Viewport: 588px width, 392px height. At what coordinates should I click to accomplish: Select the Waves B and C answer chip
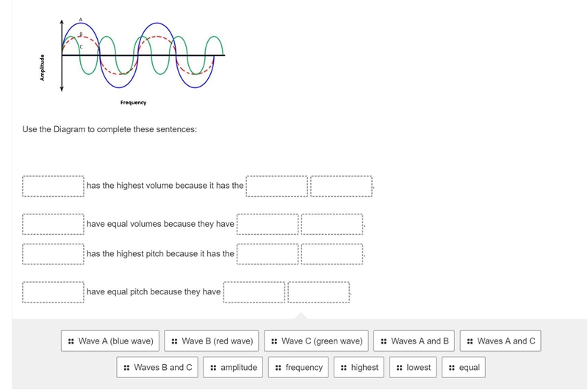(x=157, y=367)
